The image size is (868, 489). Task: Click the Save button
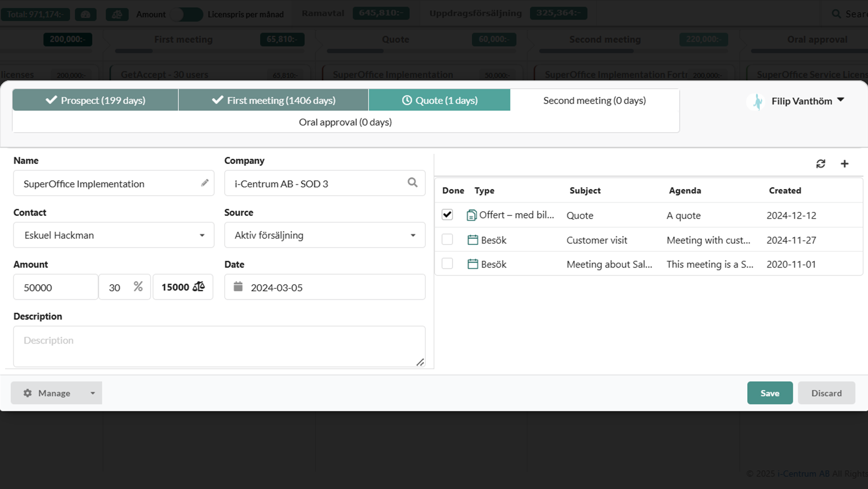(x=770, y=393)
